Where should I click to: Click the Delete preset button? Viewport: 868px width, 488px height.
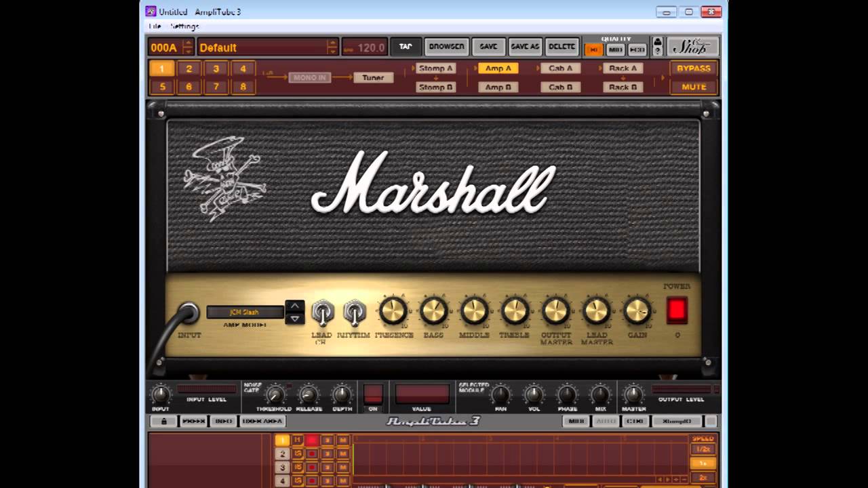pos(562,47)
